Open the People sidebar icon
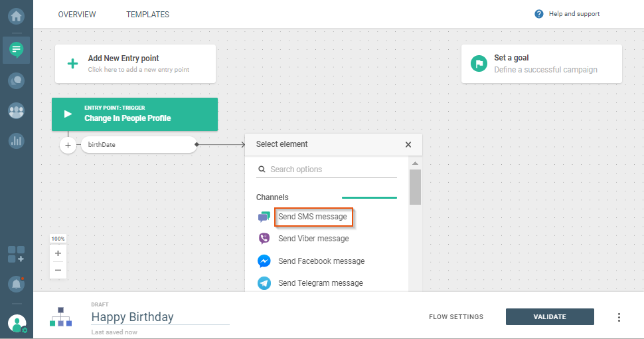644x339 pixels. tap(16, 111)
